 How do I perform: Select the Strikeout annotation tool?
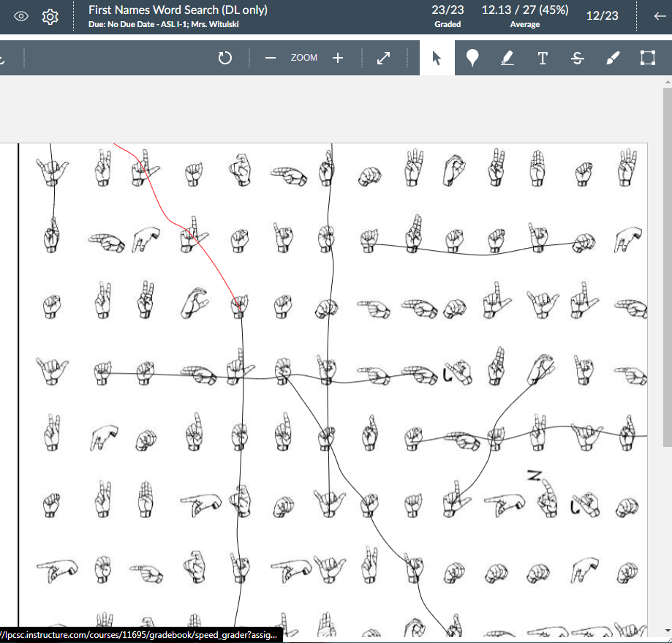click(x=577, y=57)
